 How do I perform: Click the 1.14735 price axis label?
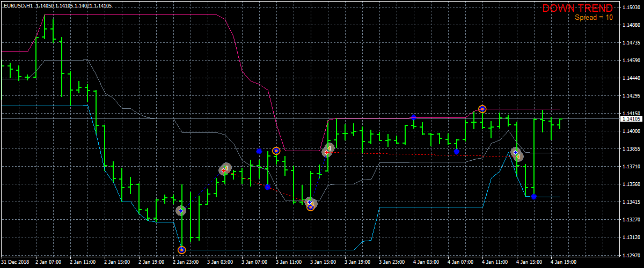pos(631,43)
